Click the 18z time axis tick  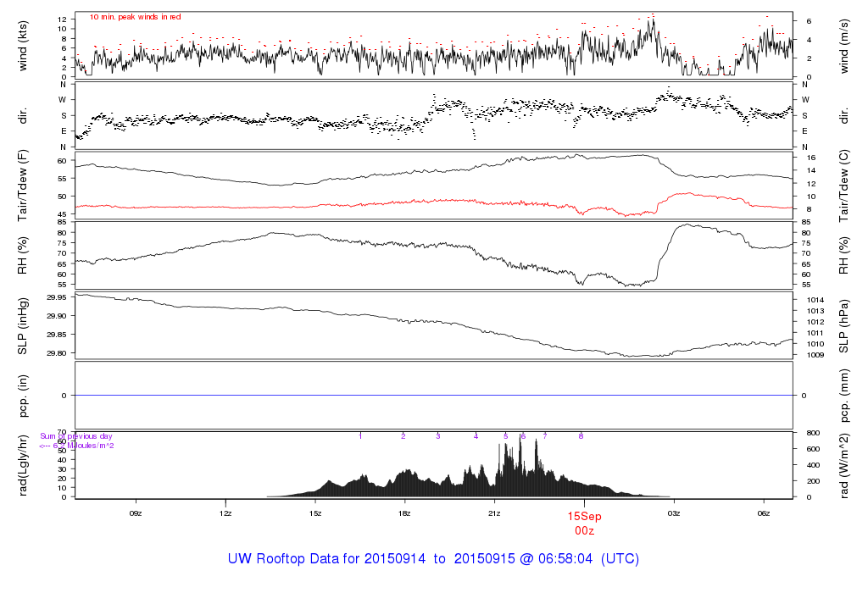point(404,513)
